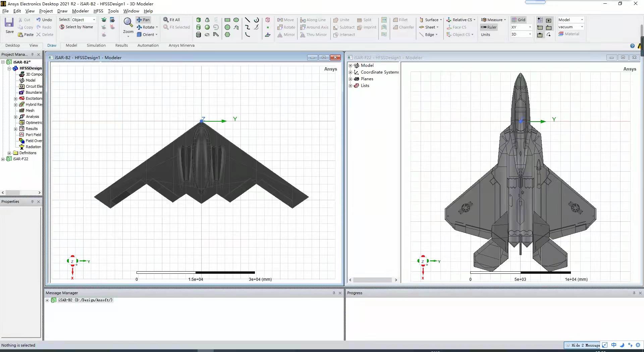Click the Units button
The width and height of the screenshot is (644, 352).
click(x=485, y=35)
